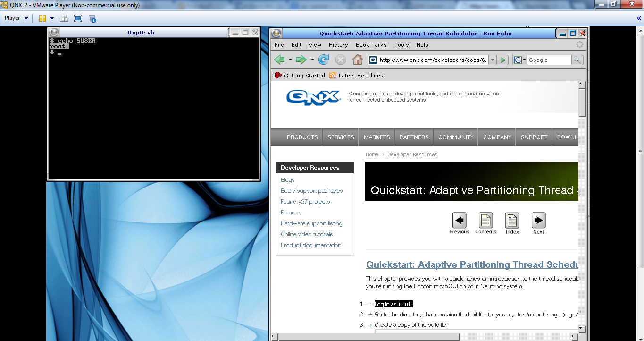Click the Stop loading icon
Screen dimensions: 644x341
(341, 60)
